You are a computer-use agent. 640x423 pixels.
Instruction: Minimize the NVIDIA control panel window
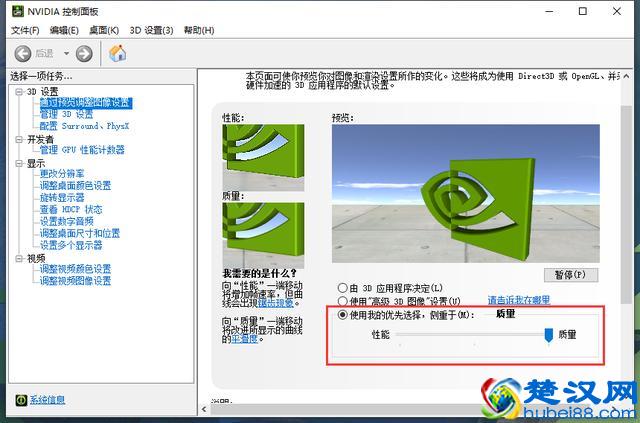coord(549,11)
